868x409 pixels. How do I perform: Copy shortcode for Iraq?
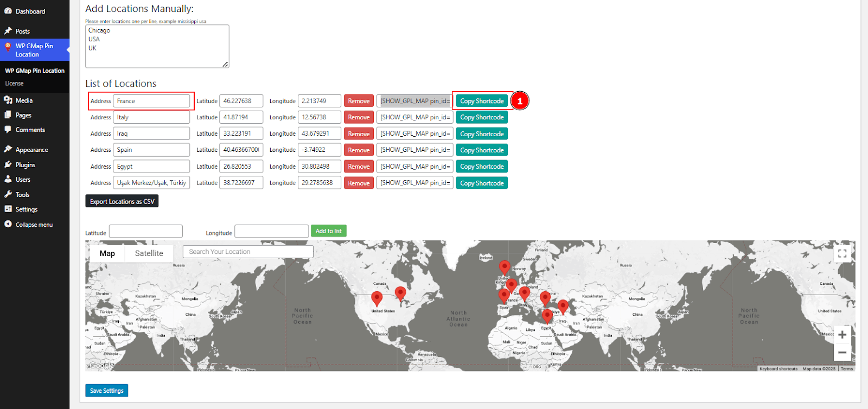[482, 134]
